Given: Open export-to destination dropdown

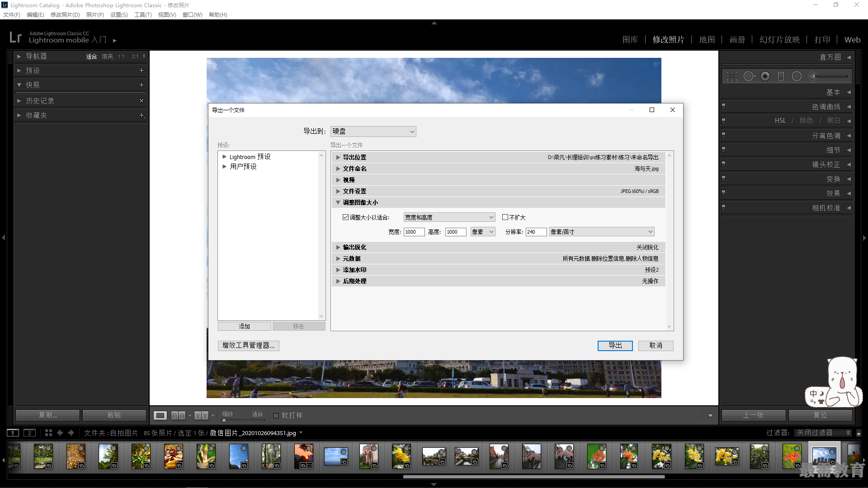Looking at the screenshot, I should (373, 131).
